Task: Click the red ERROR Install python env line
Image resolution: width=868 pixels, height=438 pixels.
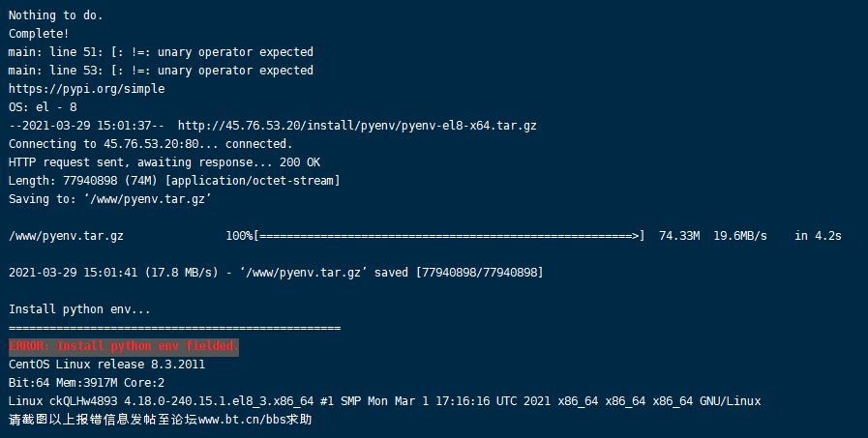Action: (x=124, y=347)
